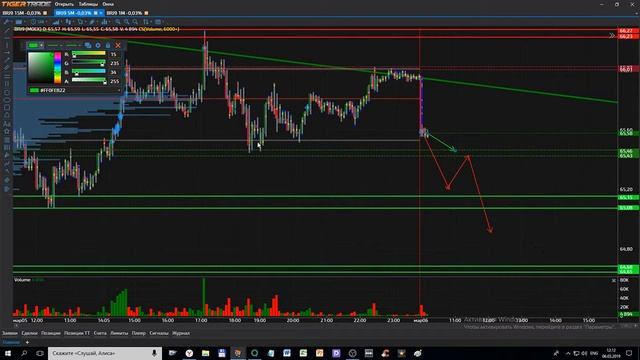Select the horizontal parallel lines tool
Viewport: 640px width, 360px height.
(7, 76)
